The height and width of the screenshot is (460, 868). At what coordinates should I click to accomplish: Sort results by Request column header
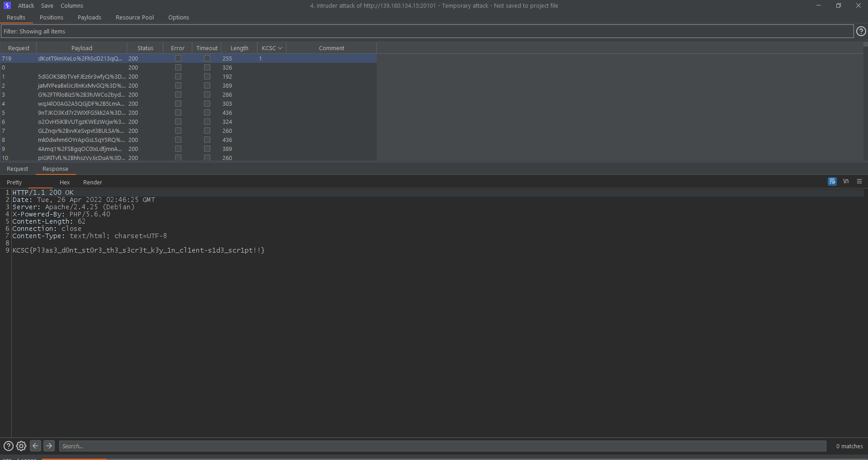click(x=19, y=48)
